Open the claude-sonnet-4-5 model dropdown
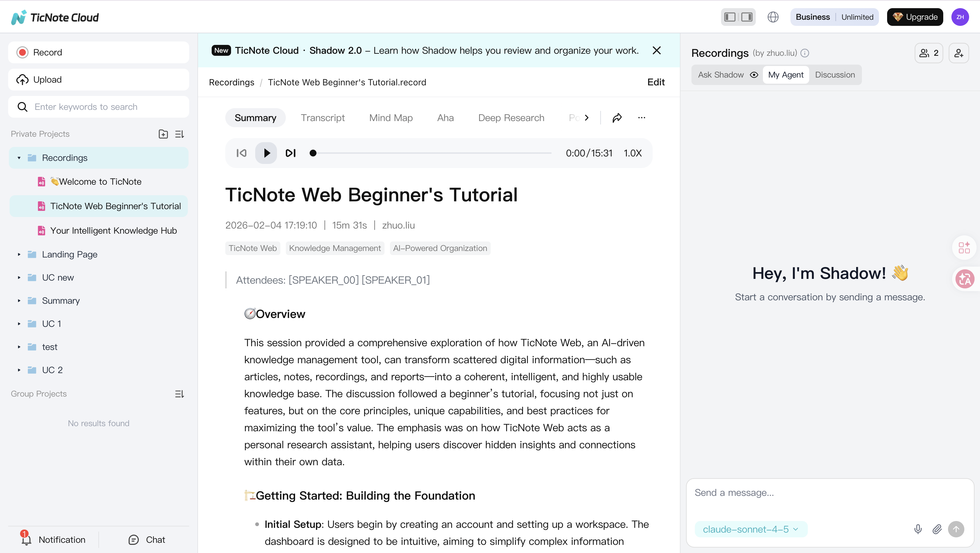 pyautogui.click(x=751, y=529)
